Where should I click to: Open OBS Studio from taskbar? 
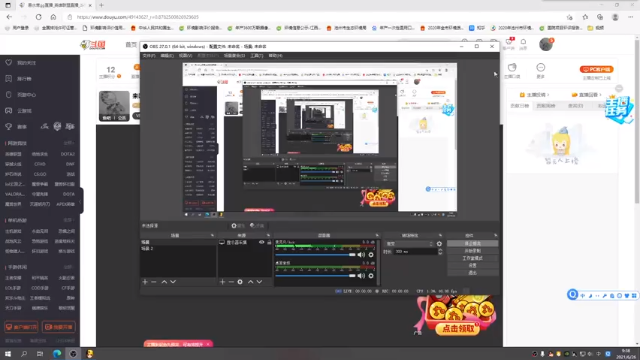click(x=73, y=354)
